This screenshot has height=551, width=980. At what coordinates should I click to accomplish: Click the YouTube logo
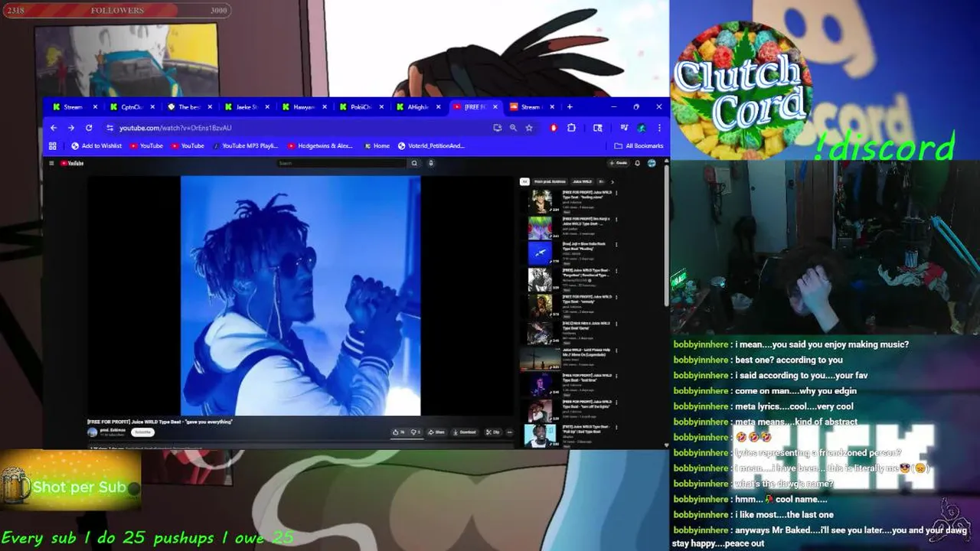[72, 163]
